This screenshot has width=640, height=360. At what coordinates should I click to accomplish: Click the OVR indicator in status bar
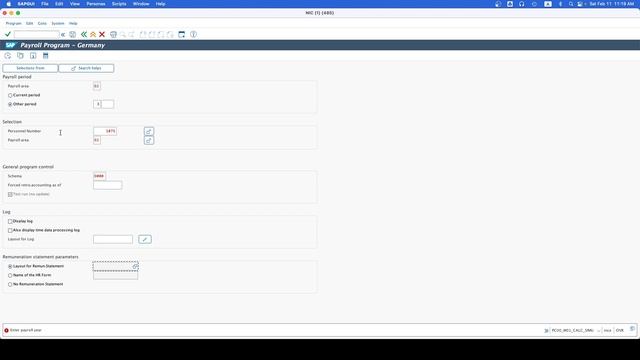point(620,331)
